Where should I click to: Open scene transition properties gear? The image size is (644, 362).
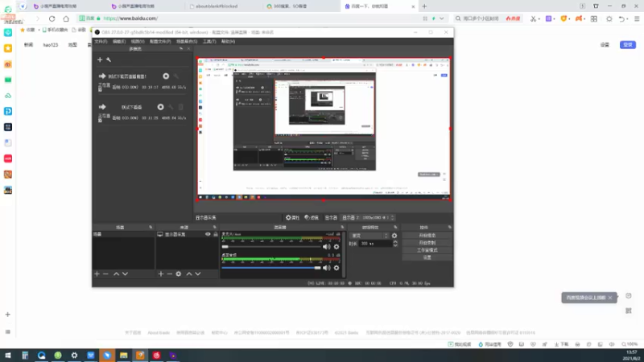[x=394, y=236]
